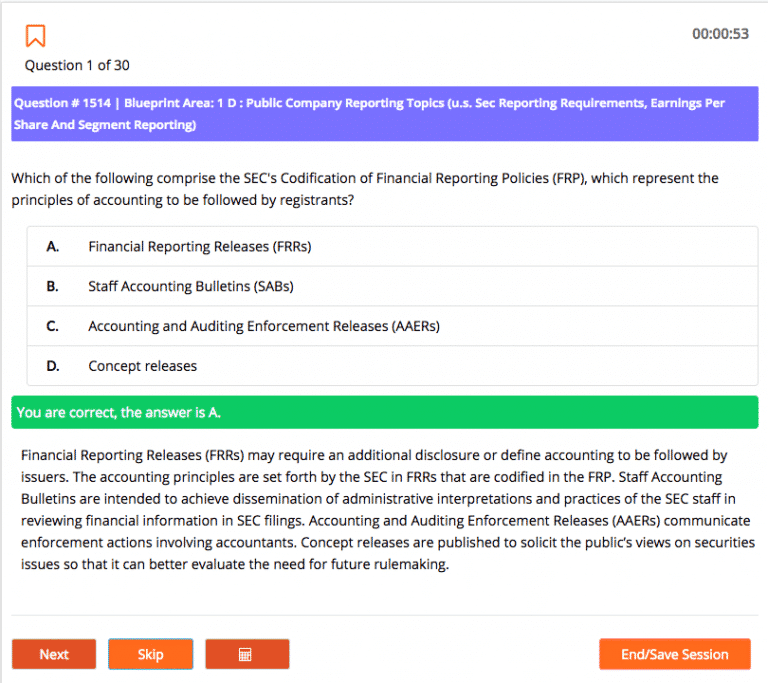Click the Question 1 of 30 label
Screen dimensions: 768x683
point(77,65)
